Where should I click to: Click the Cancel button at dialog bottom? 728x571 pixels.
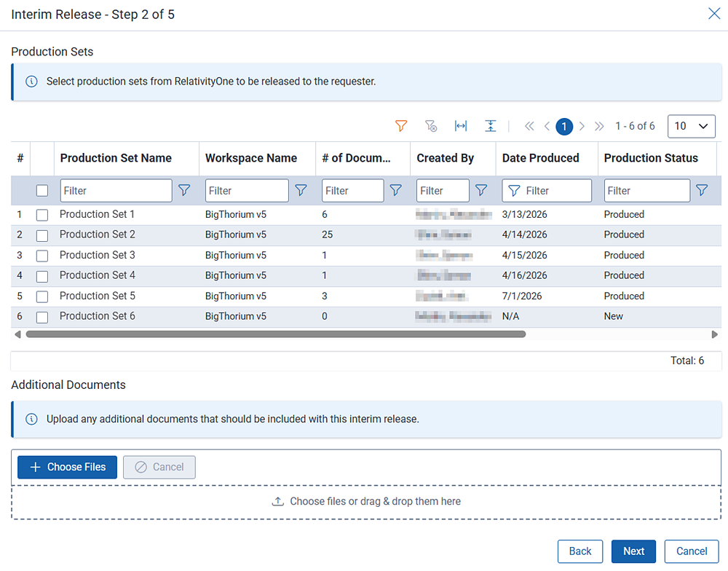point(692,551)
